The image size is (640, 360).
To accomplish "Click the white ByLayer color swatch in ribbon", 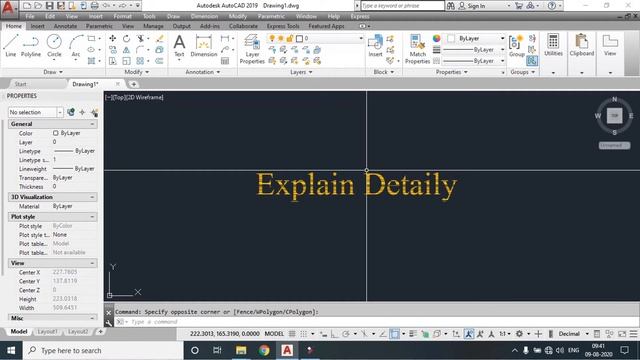I will pos(451,38).
